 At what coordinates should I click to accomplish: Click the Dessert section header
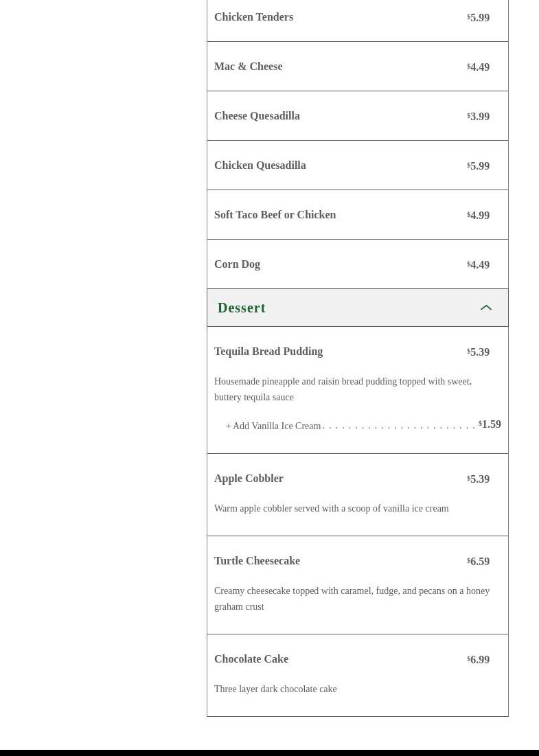[x=242, y=308]
